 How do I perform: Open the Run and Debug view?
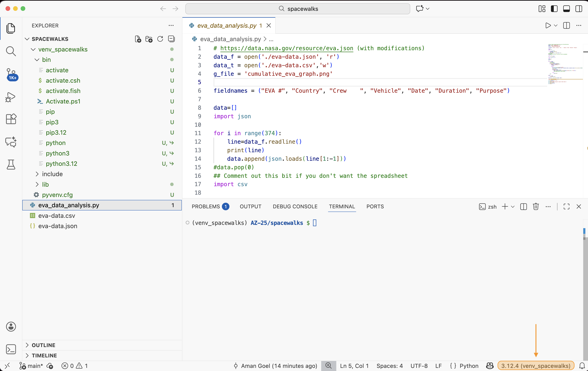tap(11, 97)
